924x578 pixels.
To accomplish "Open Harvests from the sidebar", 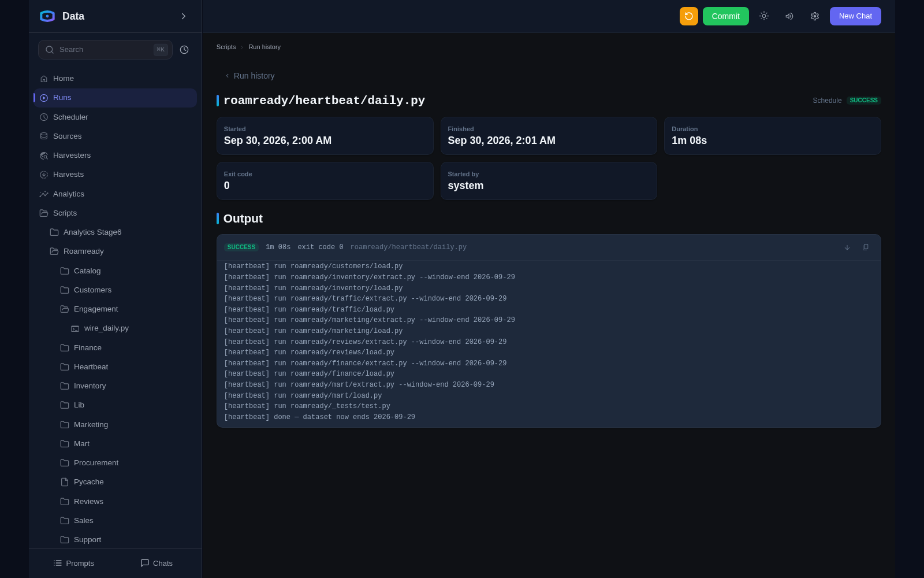I will click(115, 175).
